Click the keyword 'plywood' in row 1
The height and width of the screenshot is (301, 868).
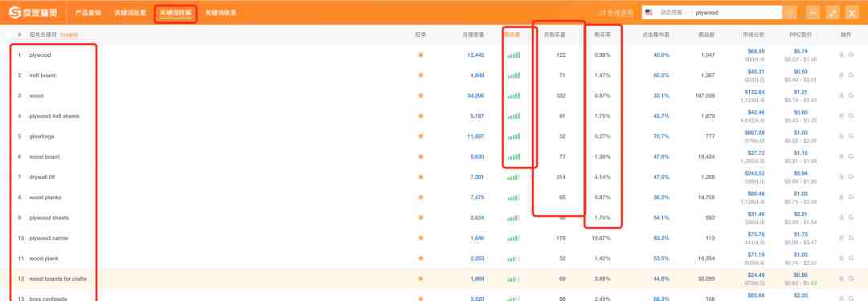(40, 55)
